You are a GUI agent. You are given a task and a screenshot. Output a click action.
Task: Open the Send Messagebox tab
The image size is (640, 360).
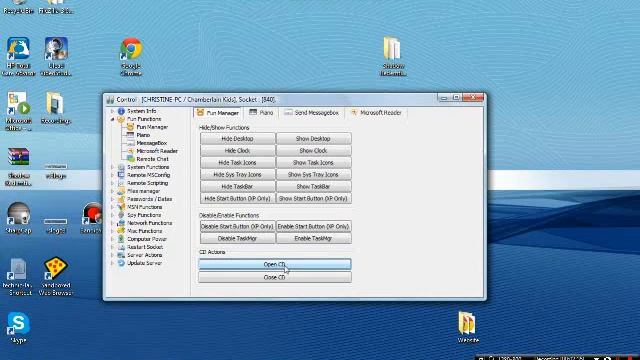[x=312, y=112]
